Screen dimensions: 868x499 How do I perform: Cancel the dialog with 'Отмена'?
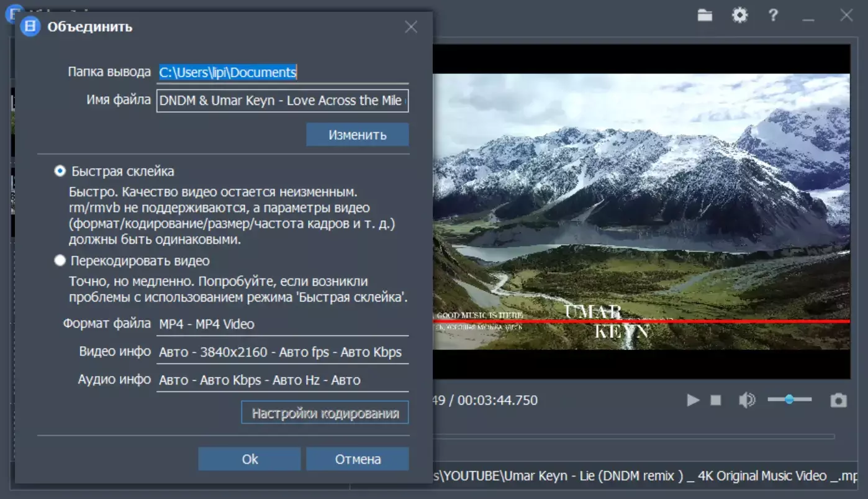(x=358, y=459)
